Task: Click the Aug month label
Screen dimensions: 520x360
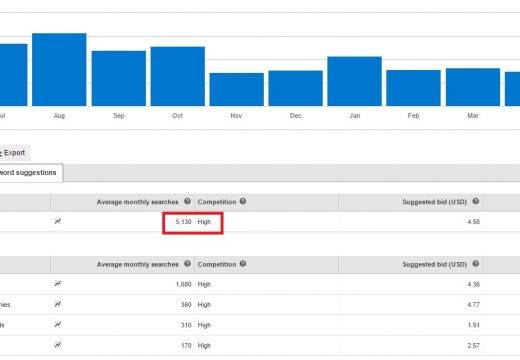Action: click(x=59, y=116)
